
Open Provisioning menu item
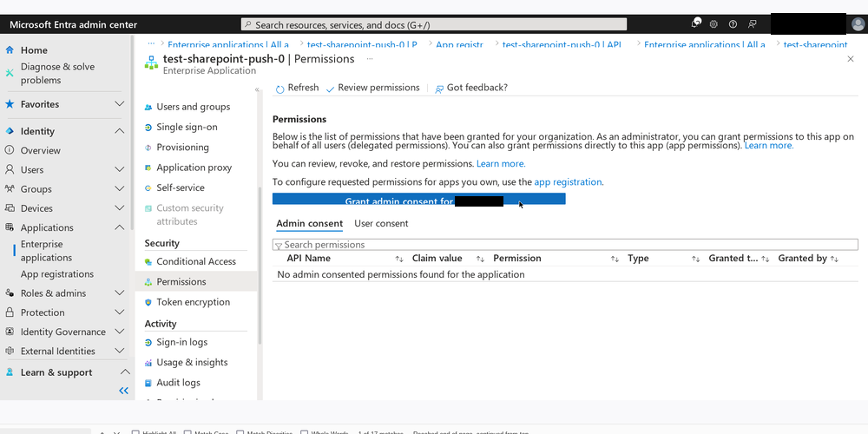(182, 148)
